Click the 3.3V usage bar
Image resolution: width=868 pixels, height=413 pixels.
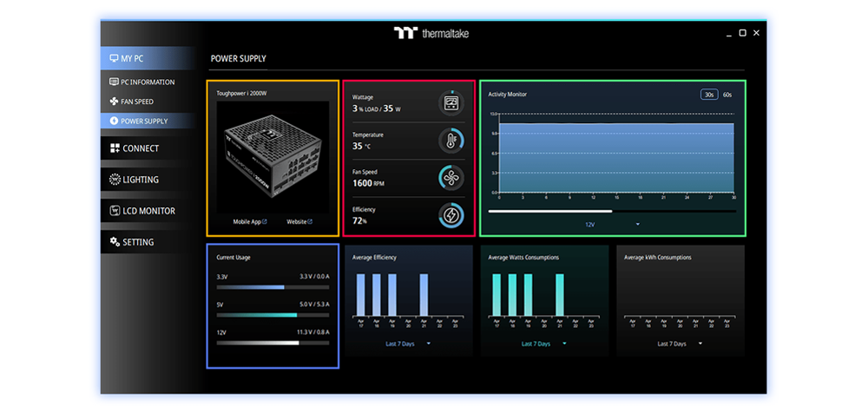pos(273,287)
